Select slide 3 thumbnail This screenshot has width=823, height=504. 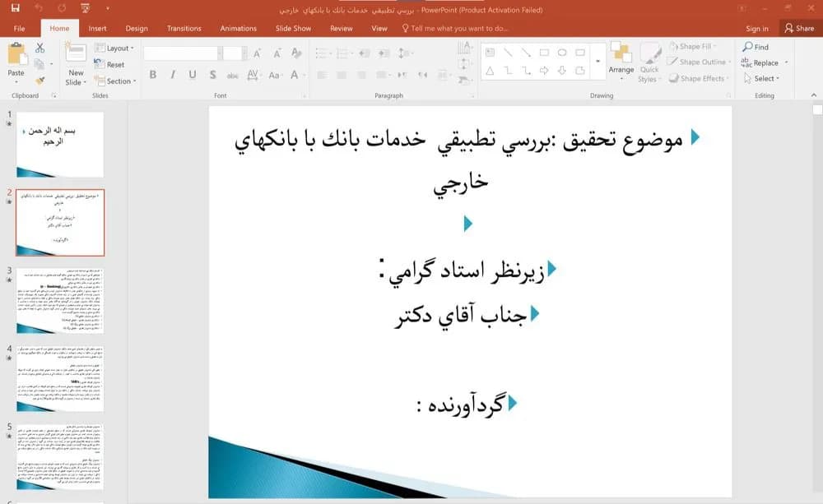click(x=60, y=301)
